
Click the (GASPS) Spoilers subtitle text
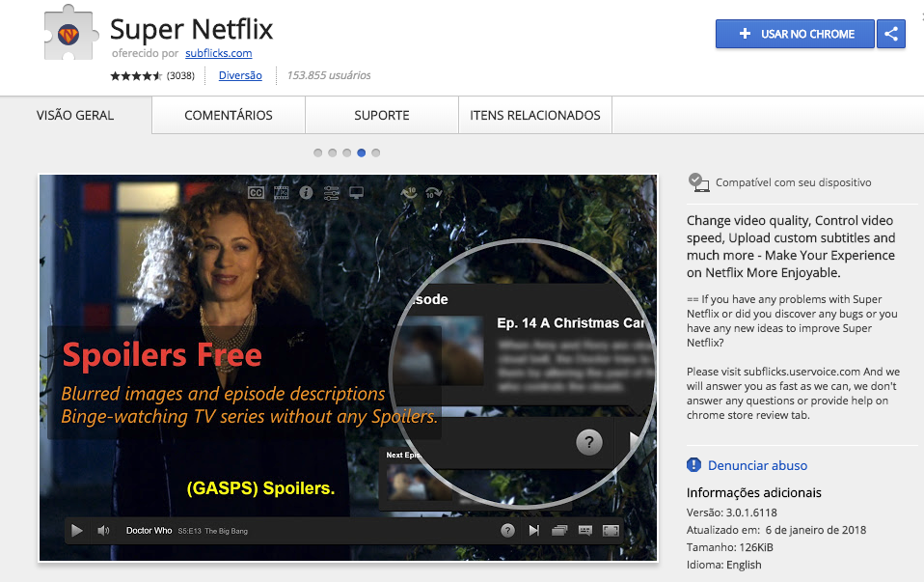pyautogui.click(x=260, y=488)
